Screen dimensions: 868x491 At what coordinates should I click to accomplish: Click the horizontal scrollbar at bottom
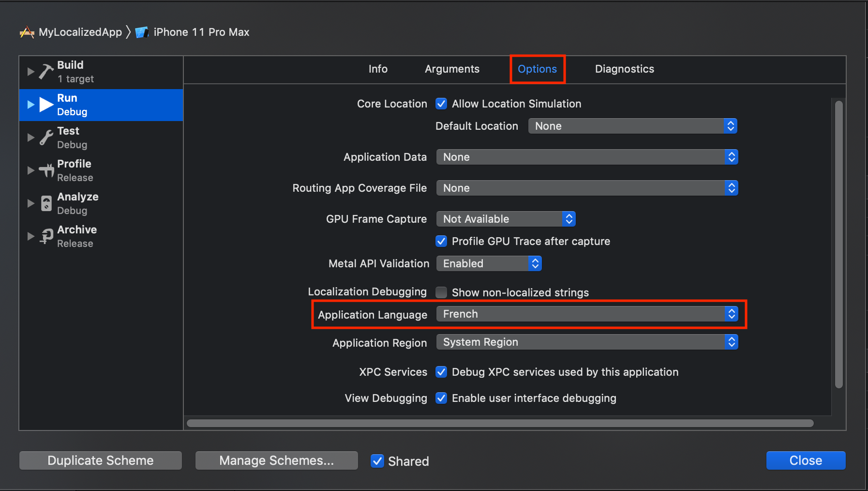[x=500, y=423]
